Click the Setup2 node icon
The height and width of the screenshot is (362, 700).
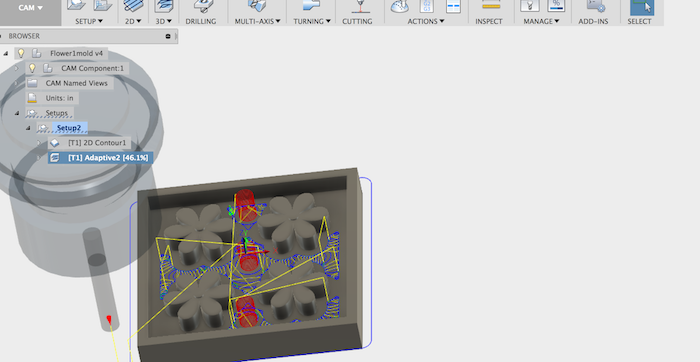point(43,128)
